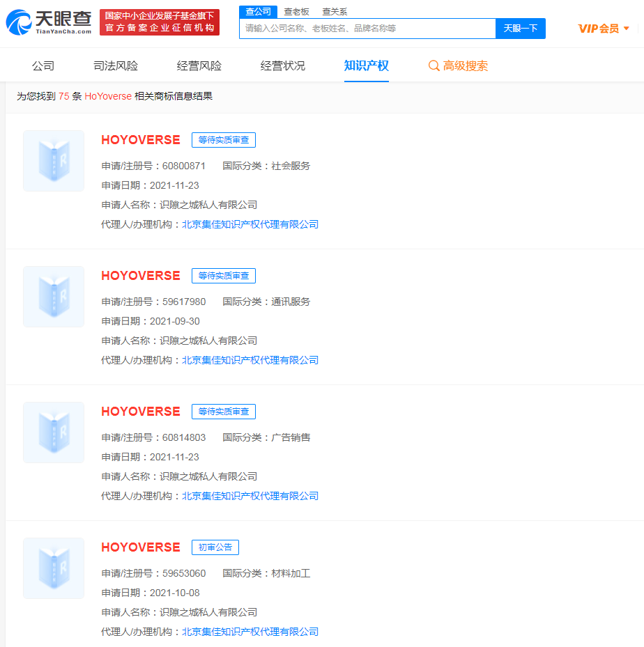Select the 查关系 search tab

335,12
